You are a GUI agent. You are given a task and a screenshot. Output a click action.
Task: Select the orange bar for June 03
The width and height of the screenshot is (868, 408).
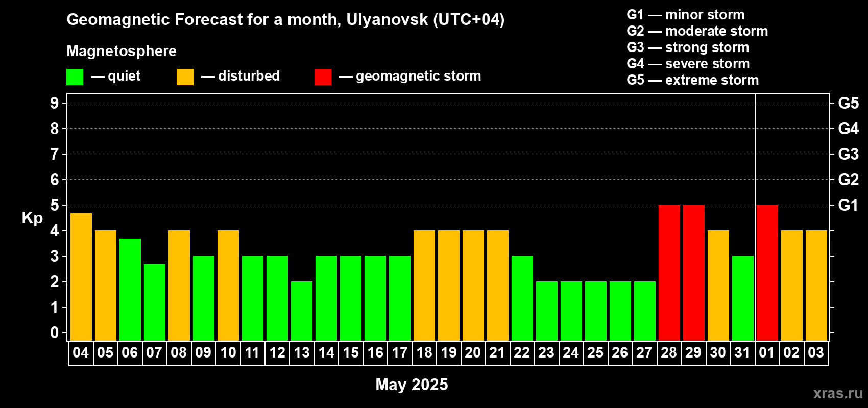[816, 286]
